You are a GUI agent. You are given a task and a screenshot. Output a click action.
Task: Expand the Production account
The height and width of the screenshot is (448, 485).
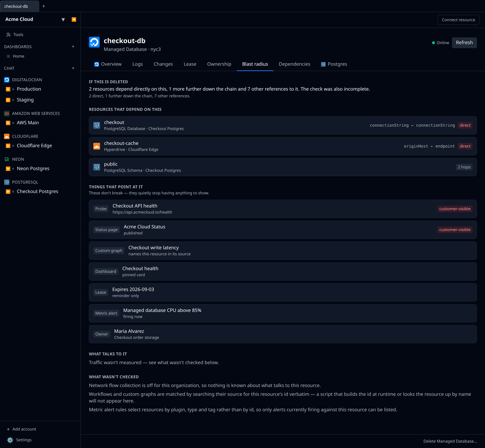[x=8, y=89]
